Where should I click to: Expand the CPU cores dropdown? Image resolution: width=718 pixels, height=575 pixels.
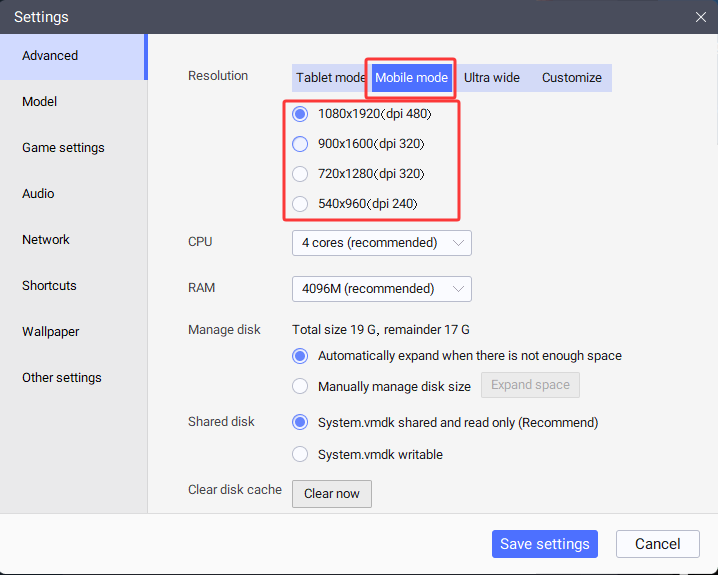point(381,243)
